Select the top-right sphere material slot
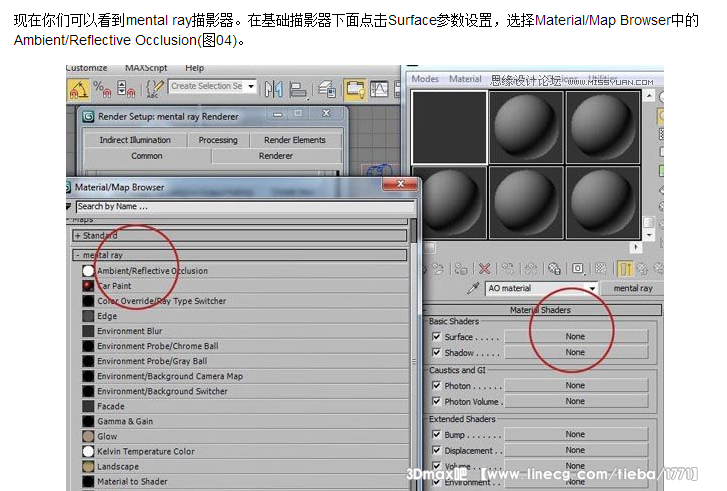 tap(603, 127)
